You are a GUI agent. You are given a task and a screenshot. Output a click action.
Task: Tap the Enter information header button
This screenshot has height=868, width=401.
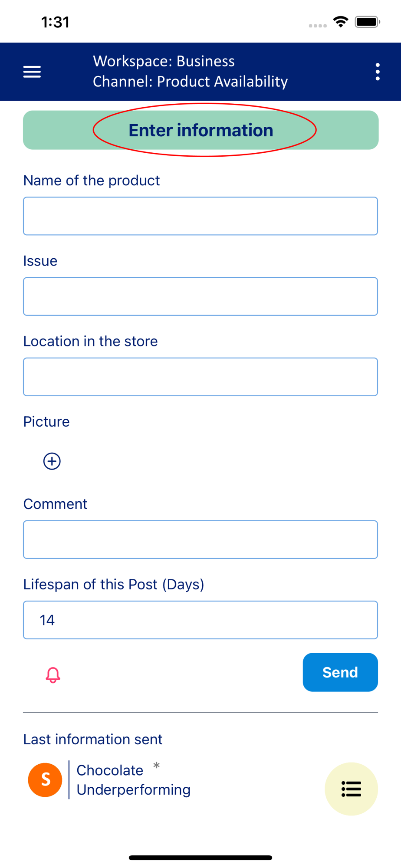200,130
